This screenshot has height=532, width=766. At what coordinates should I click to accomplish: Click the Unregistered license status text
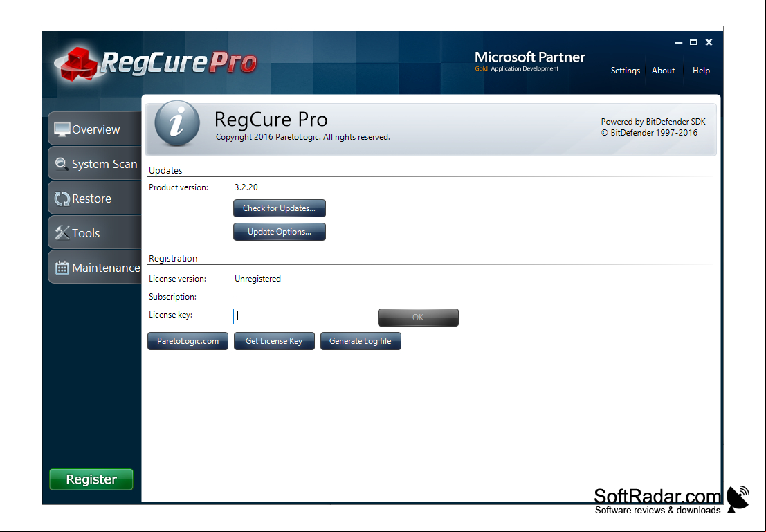tap(257, 279)
